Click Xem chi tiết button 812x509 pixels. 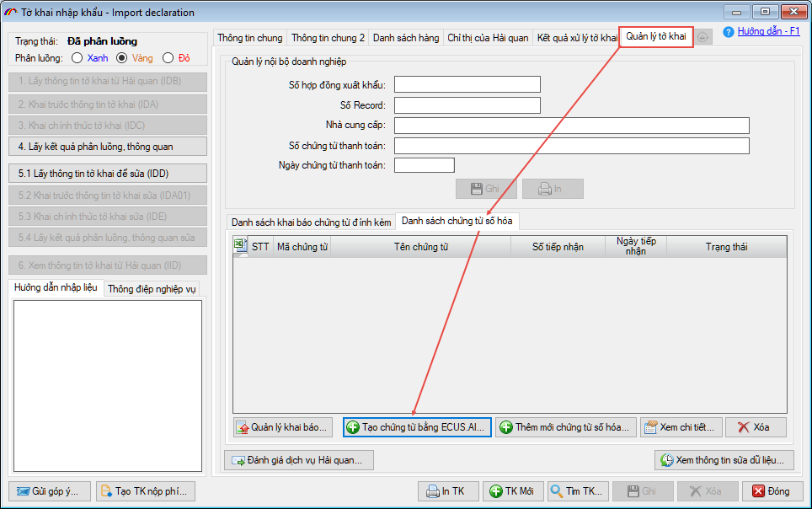681,427
